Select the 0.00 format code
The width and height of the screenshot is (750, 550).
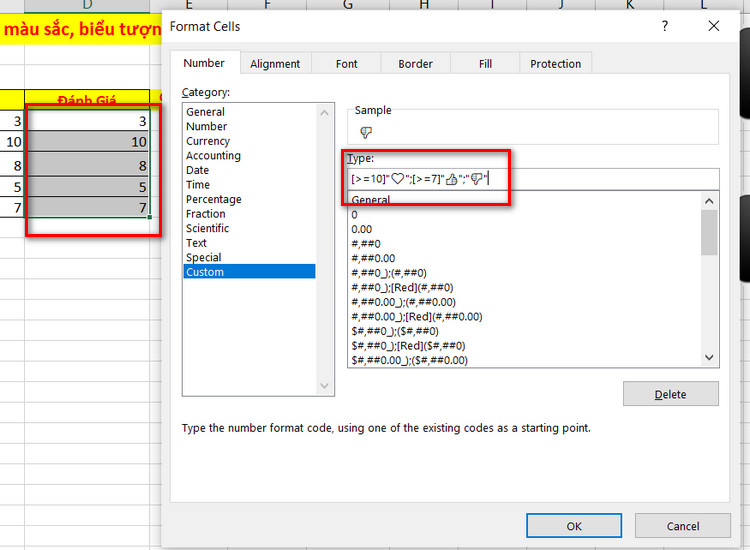362,229
